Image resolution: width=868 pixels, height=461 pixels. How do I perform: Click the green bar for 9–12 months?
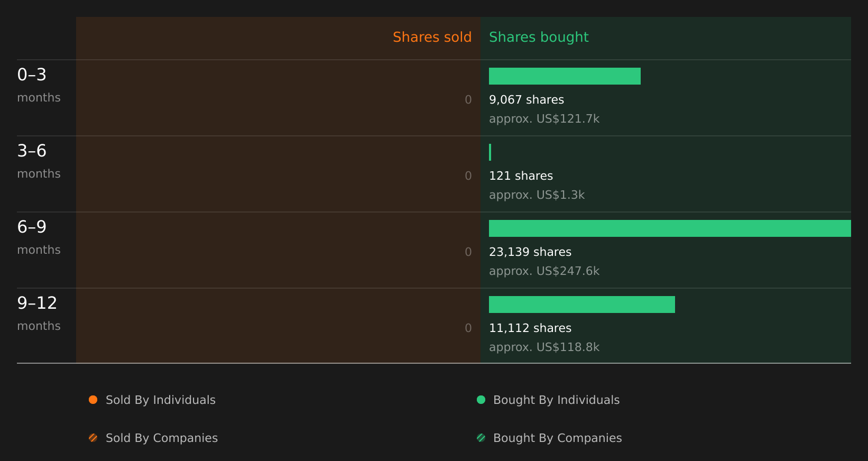tap(582, 305)
